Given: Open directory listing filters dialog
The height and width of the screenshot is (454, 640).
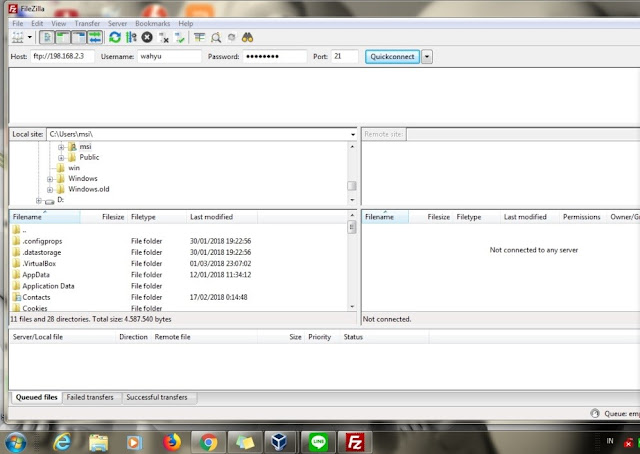Looking at the screenshot, I should (x=199, y=38).
